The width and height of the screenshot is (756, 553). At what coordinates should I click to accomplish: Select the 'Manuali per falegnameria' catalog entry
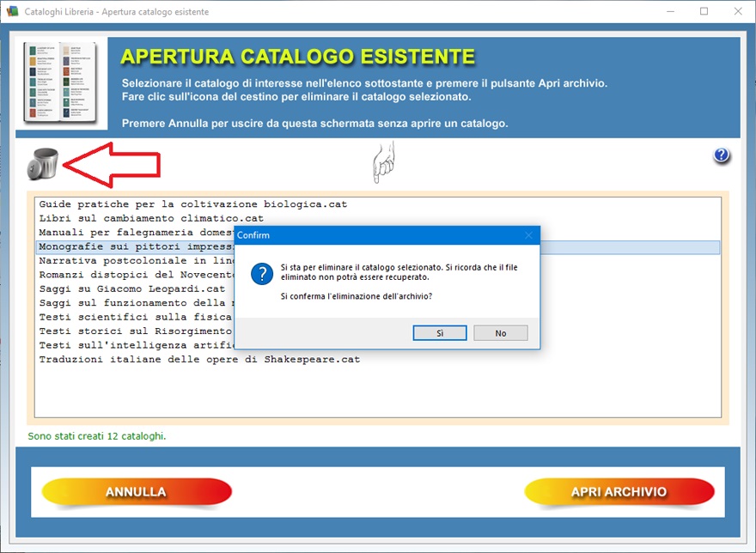point(135,233)
